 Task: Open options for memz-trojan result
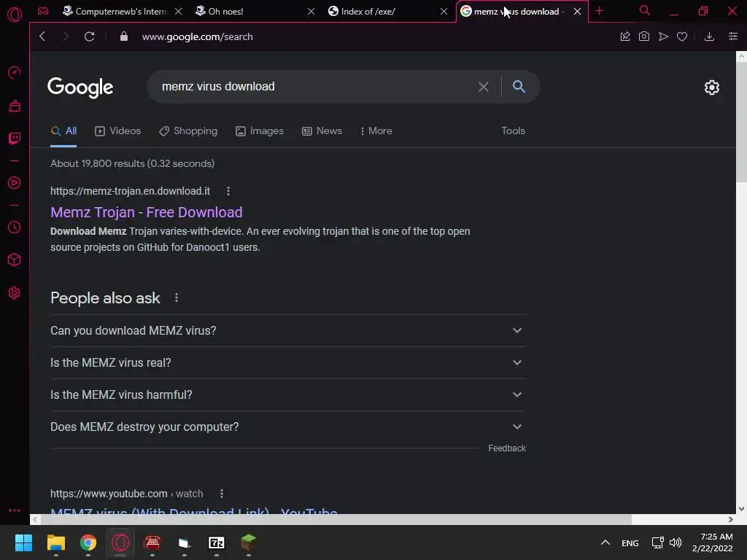228,191
